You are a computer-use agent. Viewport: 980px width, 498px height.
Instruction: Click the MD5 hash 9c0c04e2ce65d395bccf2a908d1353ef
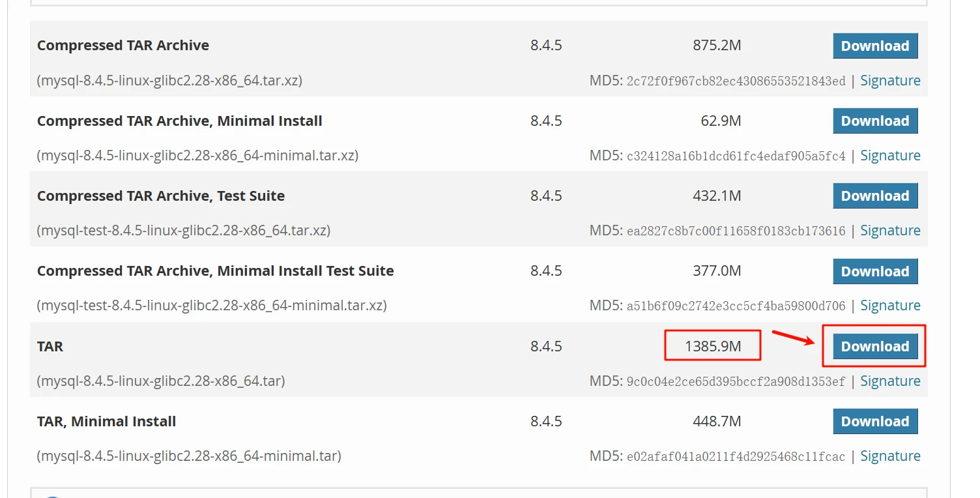(x=736, y=382)
